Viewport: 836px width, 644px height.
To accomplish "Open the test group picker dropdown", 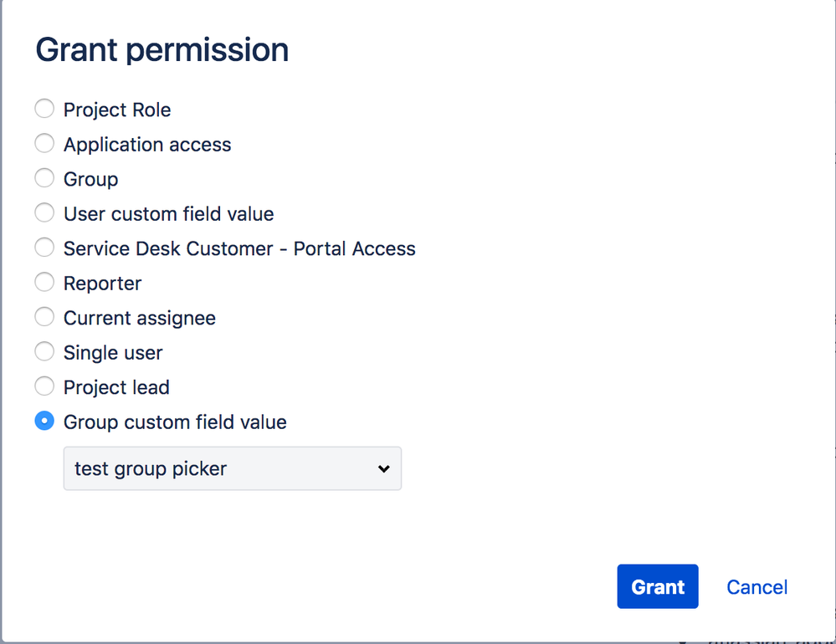I will point(232,468).
